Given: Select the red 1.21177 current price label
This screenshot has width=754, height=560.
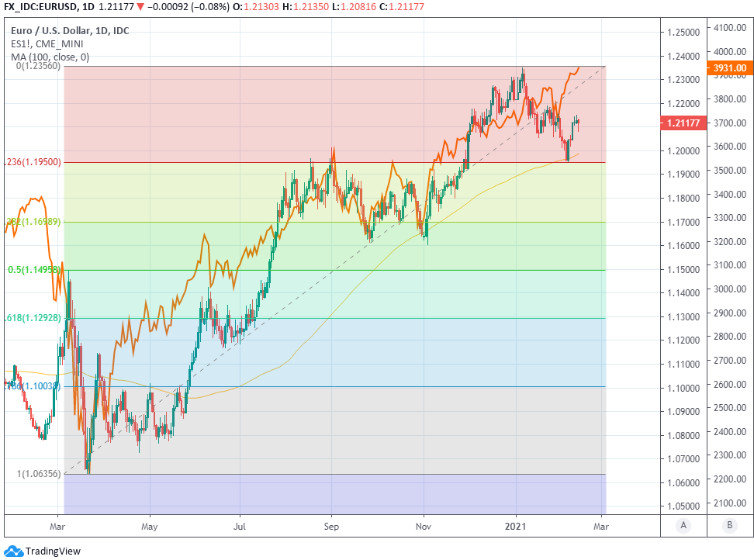Looking at the screenshot, I should point(683,123).
